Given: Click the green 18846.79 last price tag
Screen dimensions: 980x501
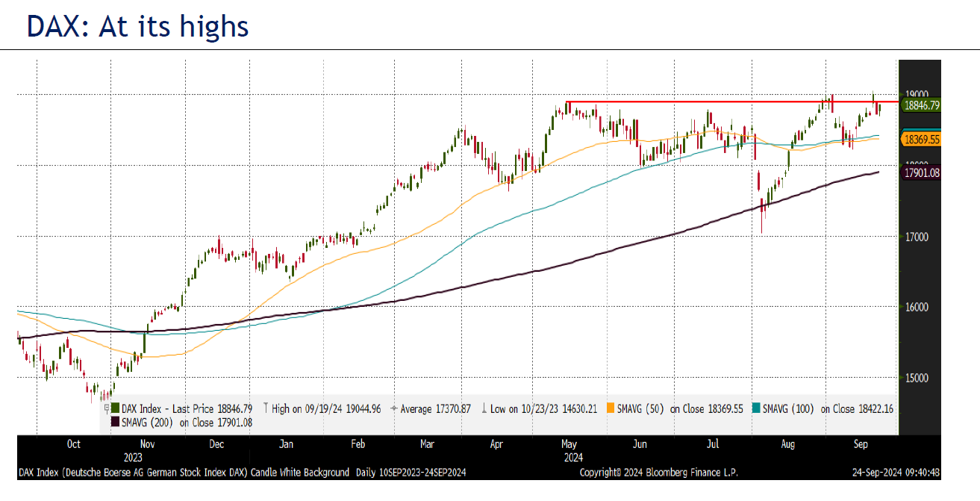Looking at the screenshot, I should point(921,106).
